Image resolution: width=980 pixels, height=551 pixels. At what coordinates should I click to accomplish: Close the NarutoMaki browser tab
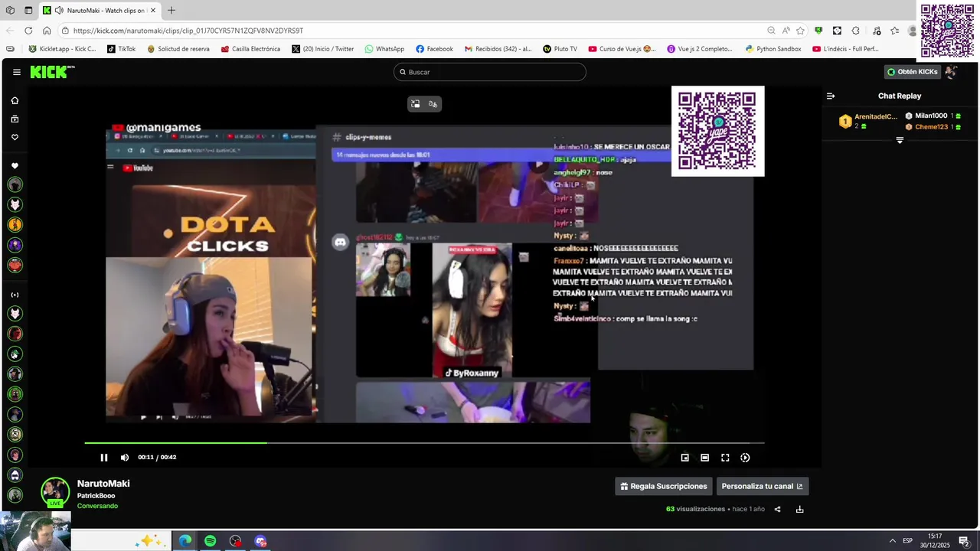pos(153,10)
